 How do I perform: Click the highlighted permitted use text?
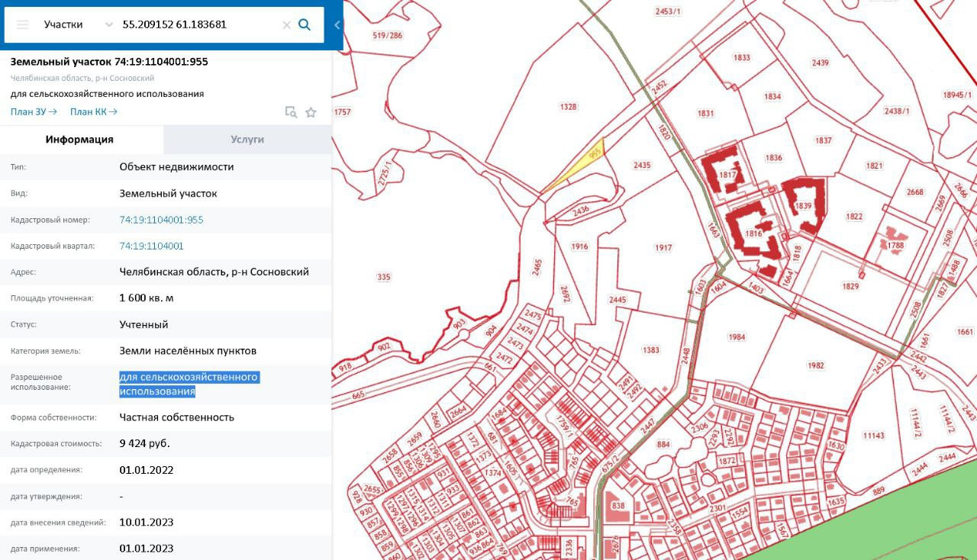click(189, 384)
